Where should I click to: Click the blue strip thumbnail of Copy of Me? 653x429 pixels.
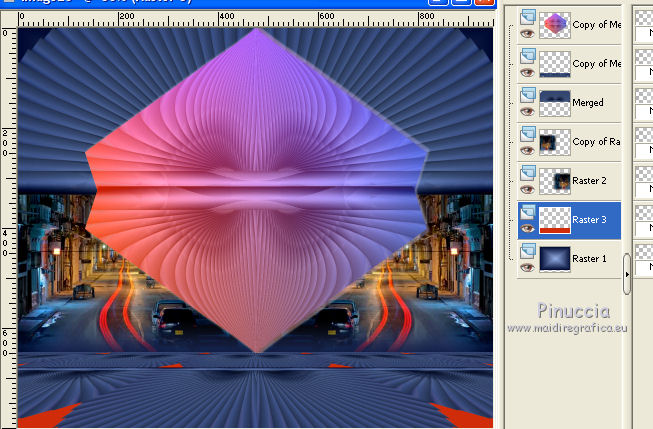click(555, 64)
